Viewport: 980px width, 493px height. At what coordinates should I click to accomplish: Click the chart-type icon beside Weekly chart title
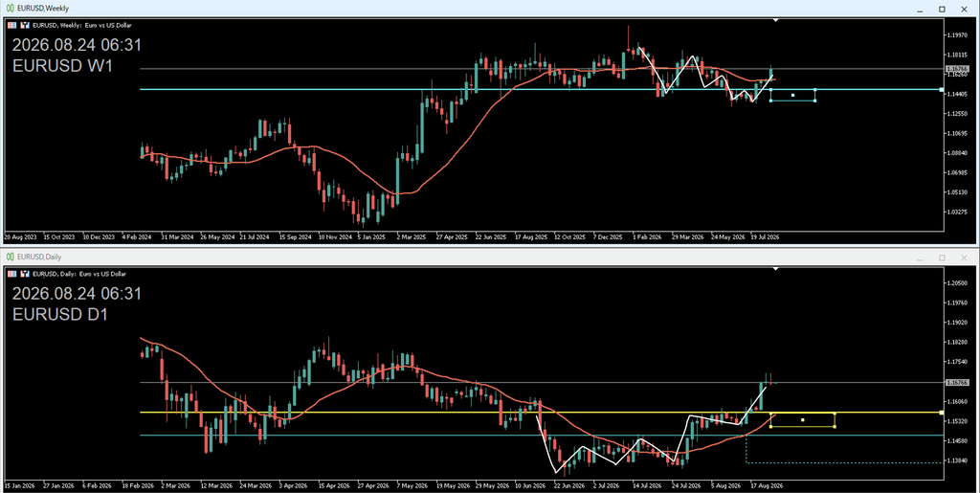coord(25,25)
